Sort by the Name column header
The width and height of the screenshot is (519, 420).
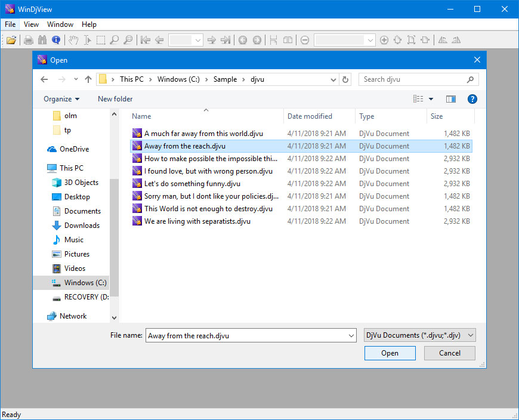click(206, 116)
